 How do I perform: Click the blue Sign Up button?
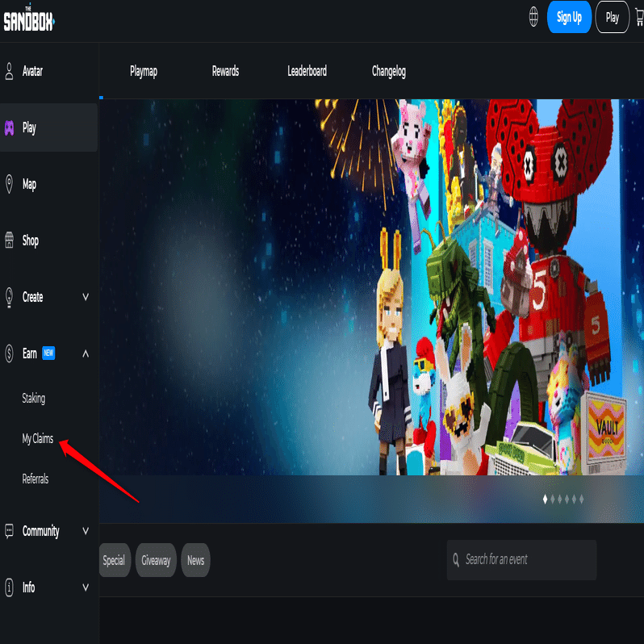[569, 17]
